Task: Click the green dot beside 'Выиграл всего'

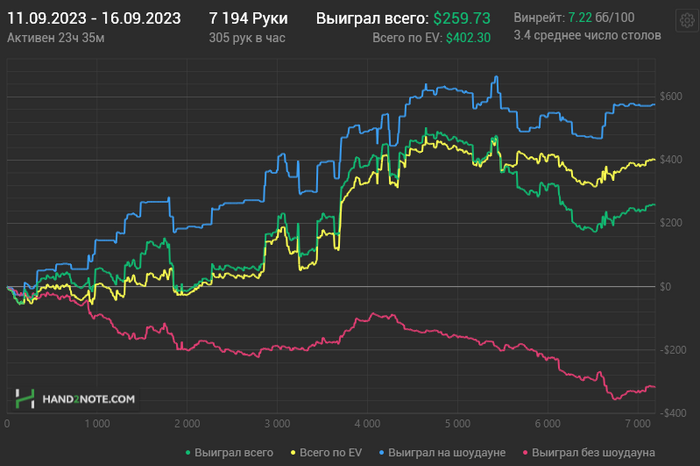Action: coord(188,453)
